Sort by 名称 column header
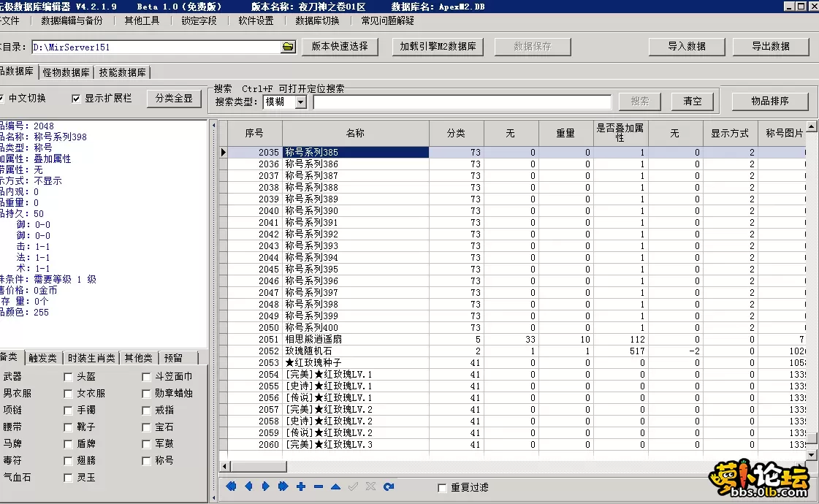Image resolution: width=819 pixels, height=504 pixels. point(355,133)
